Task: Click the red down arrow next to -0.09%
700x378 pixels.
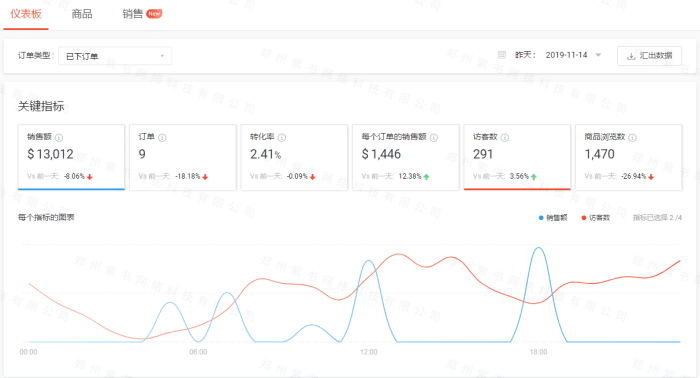Action: click(312, 177)
